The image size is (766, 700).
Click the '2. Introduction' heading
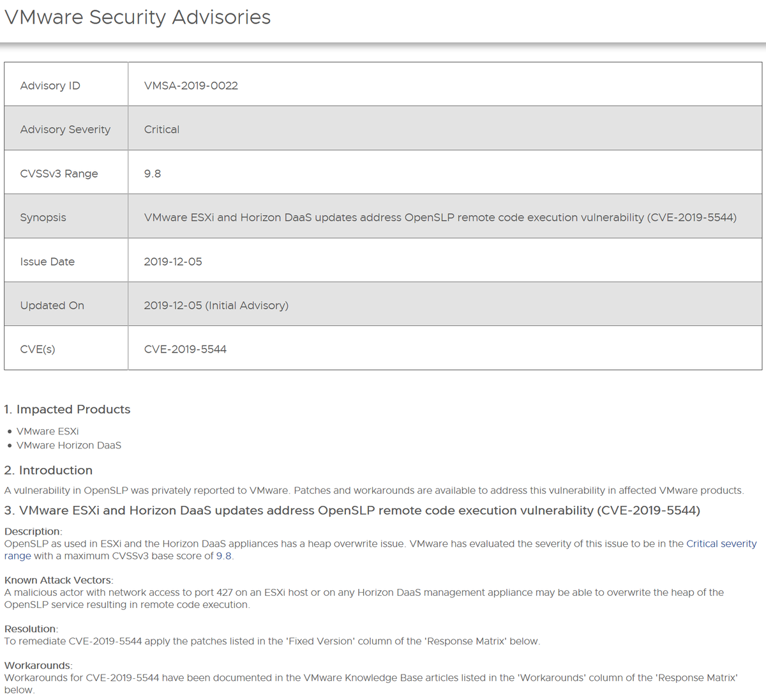click(49, 470)
